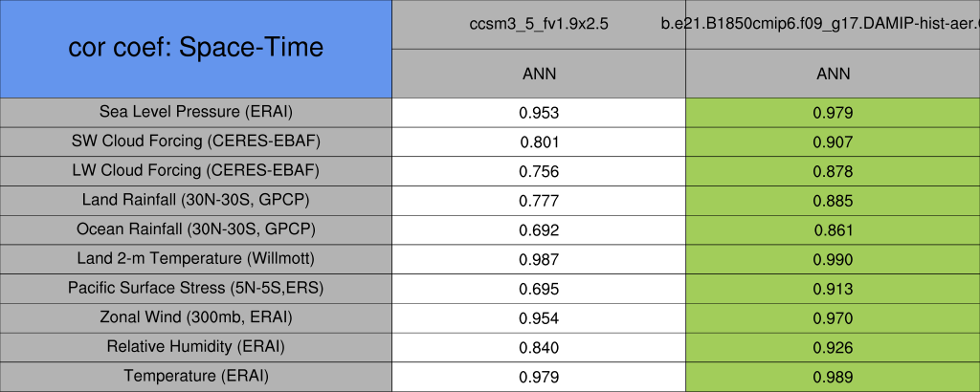Select the green cell showing 0.861
Screen dimensions: 980x392
[833, 230]
